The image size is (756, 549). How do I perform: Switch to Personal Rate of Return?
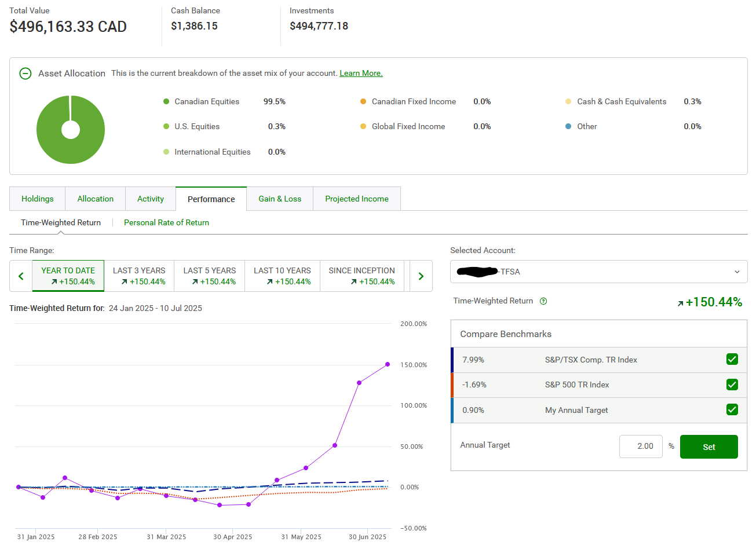166,222
